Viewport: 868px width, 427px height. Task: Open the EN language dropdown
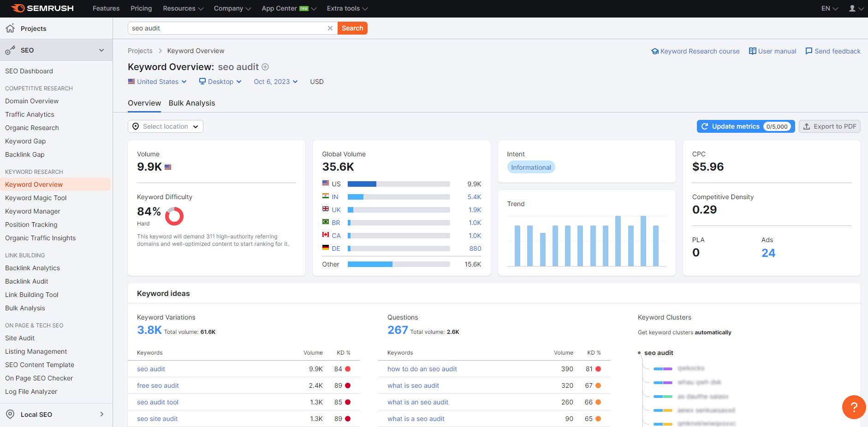830,8
